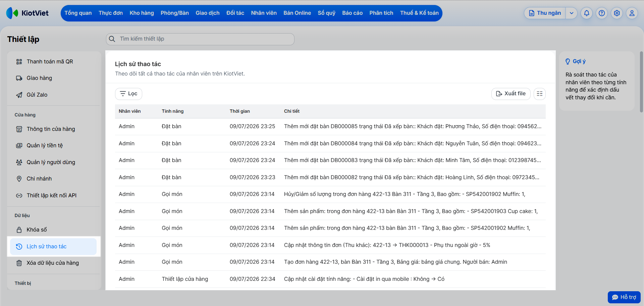Open the Thuế & Kế toán menu

(x=419, y=13)
